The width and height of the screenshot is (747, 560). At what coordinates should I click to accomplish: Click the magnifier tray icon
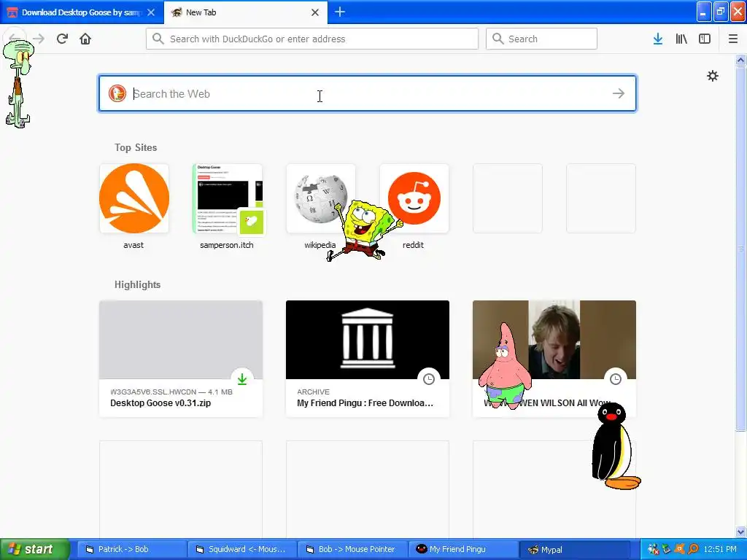coord(693,549)
